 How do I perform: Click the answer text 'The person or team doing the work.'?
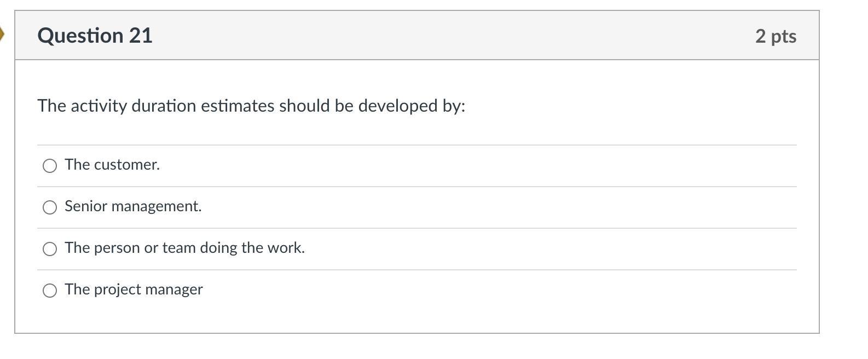click(x=184, y=248)
